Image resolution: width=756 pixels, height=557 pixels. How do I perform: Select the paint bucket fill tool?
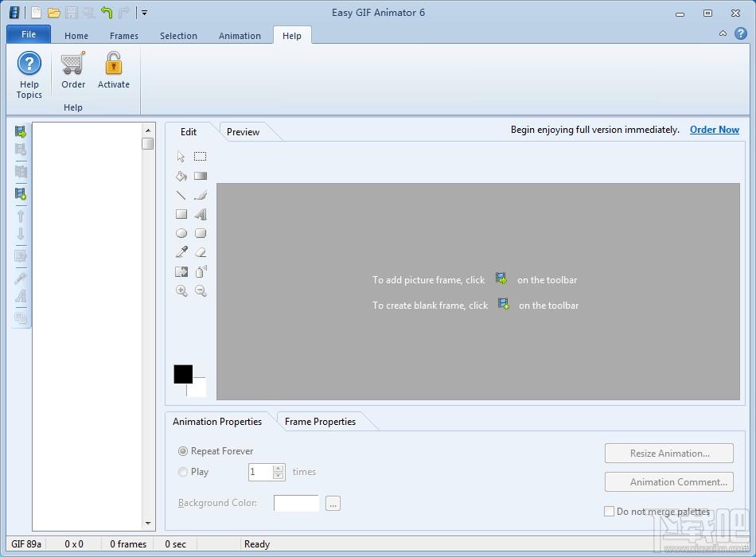point(181,176)
